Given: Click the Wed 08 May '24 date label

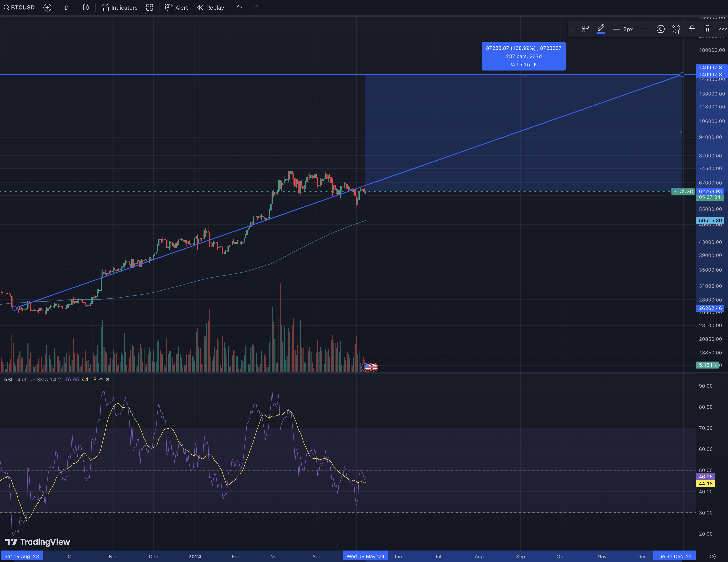Looking at the screenshot, I should (x=365, y=556).
